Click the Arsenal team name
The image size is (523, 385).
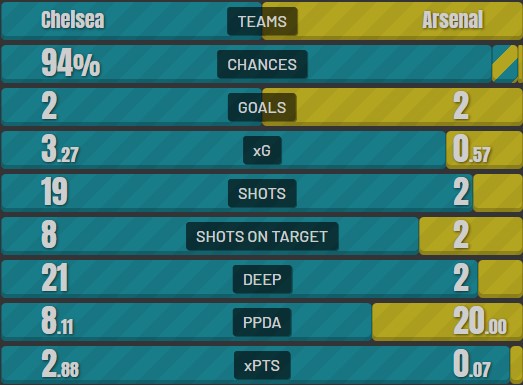click(453, 19)
